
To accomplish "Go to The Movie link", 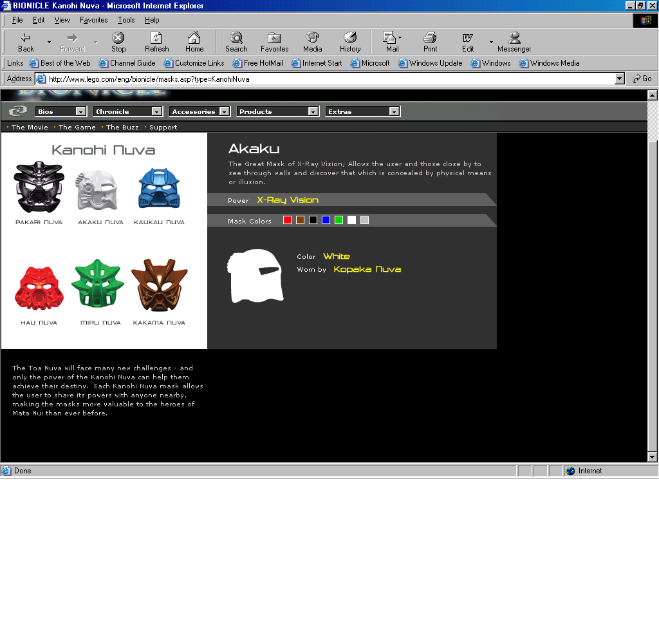I will coord(30,127).
